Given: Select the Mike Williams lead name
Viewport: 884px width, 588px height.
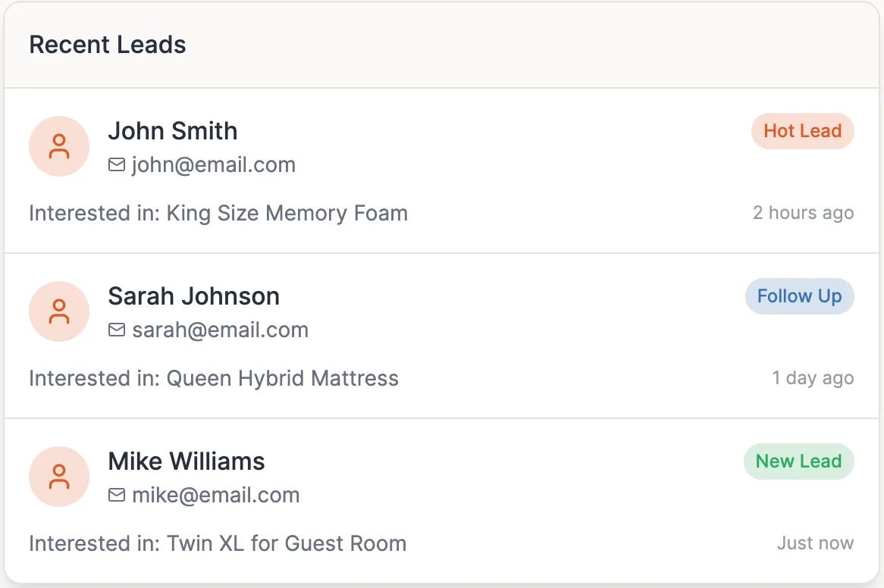Looking at the screenshot, I should pos(186,461).
